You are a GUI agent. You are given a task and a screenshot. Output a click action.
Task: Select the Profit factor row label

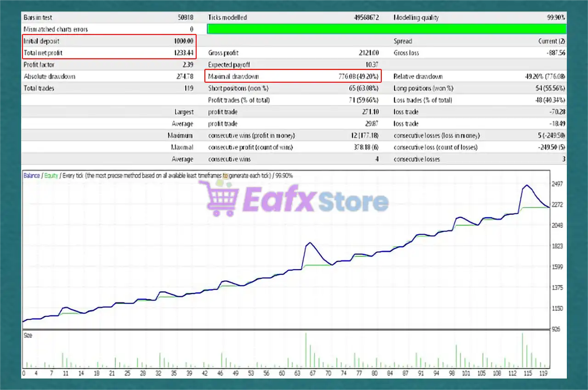pyautogui.click(x=39, y=65)
